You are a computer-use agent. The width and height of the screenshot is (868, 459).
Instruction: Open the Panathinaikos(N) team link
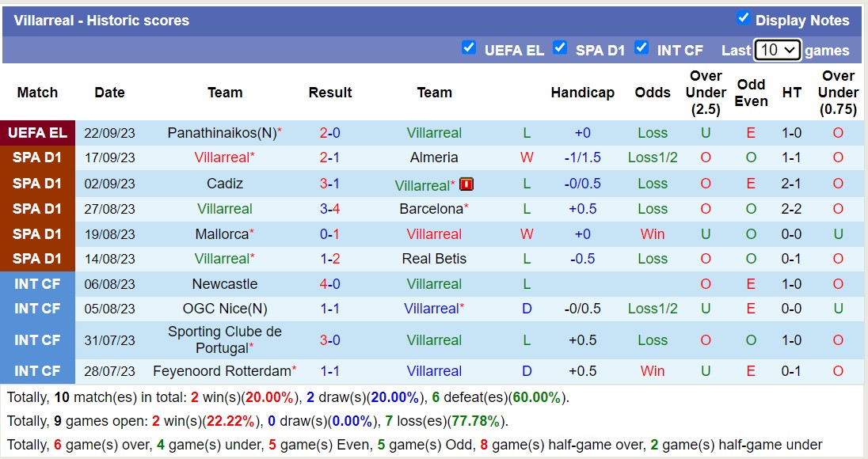(x=222, y=133)
